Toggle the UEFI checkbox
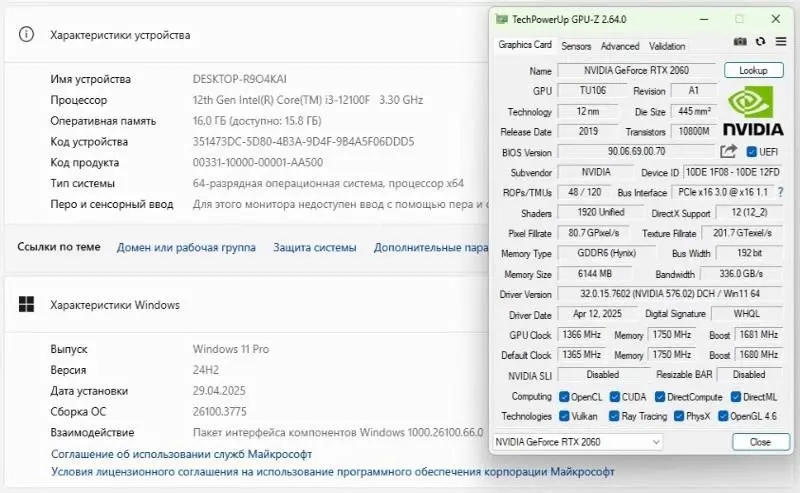Viewport: 800px width, 493px height. [x=751, y=152]
